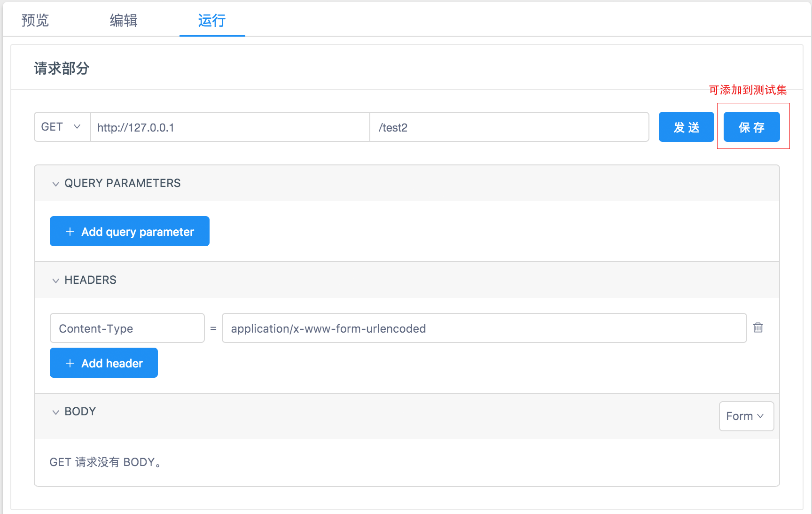
Task: Click the 请求部分 heading text
Action: pos(62,69)
